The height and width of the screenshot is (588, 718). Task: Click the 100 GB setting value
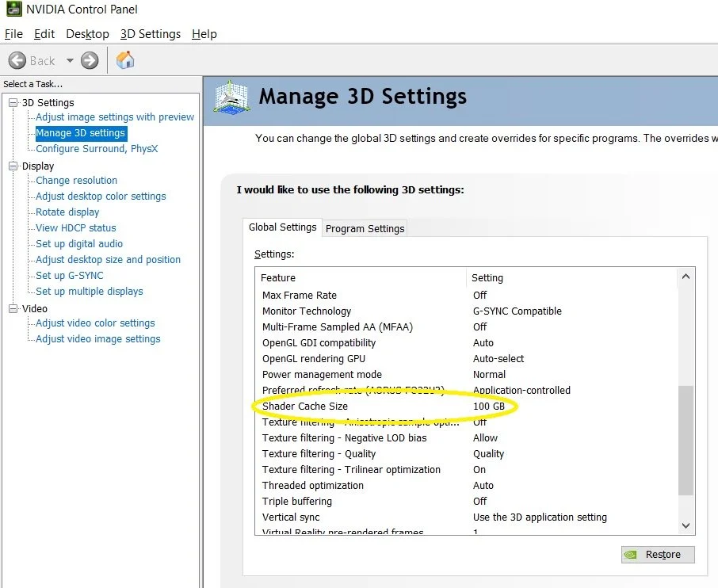pyautogui.click(x=489, y=407)
